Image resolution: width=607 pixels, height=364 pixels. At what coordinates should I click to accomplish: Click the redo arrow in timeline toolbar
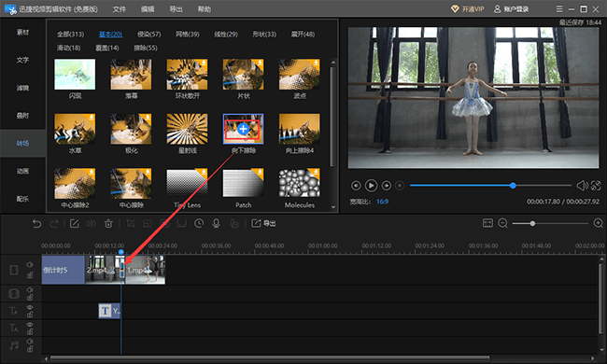click(54, 224)
